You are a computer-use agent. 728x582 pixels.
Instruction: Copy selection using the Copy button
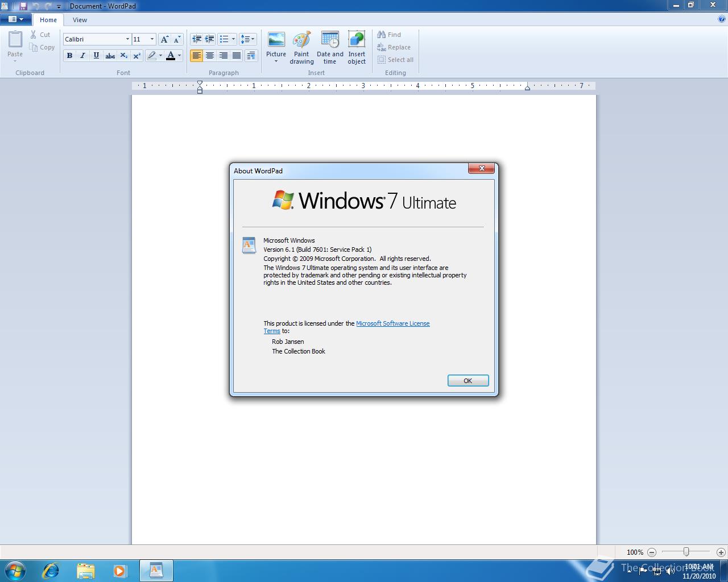coord(43,47)
